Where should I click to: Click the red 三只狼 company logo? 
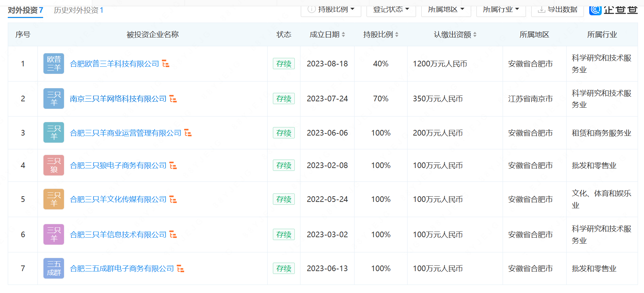coord(54,165)
